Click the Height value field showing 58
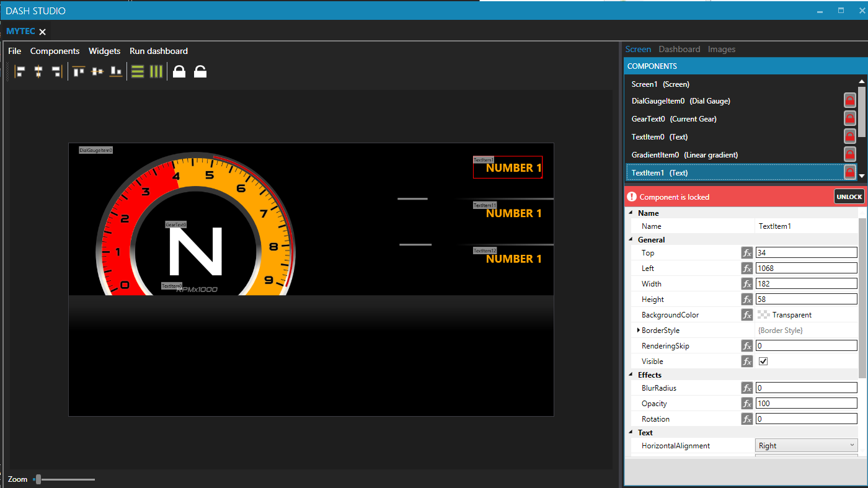Viewport: 868px width, 488px height. pyautogui.click(x=806, y=299)
